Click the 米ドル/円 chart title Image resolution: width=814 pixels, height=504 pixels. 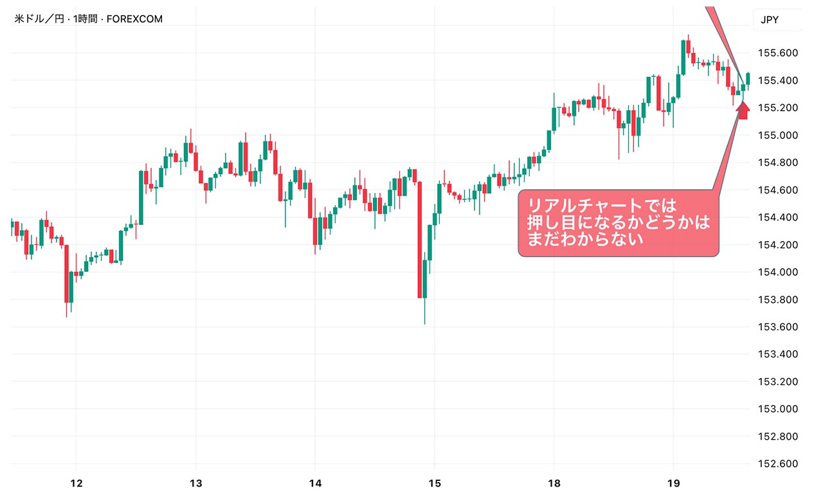coord(88,19)
